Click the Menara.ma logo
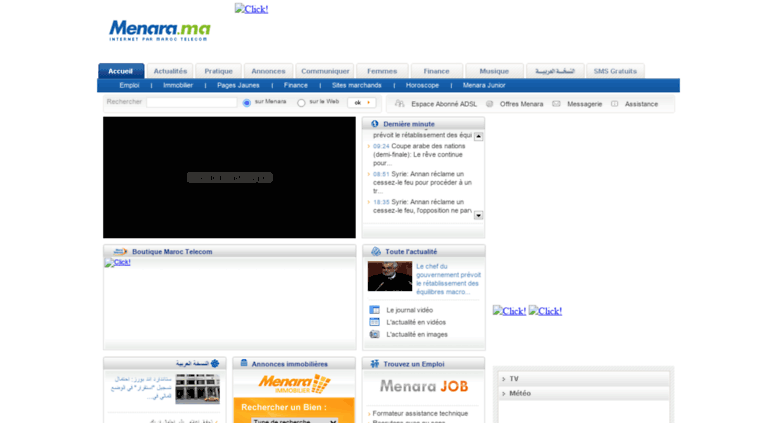 pos(160,30)
